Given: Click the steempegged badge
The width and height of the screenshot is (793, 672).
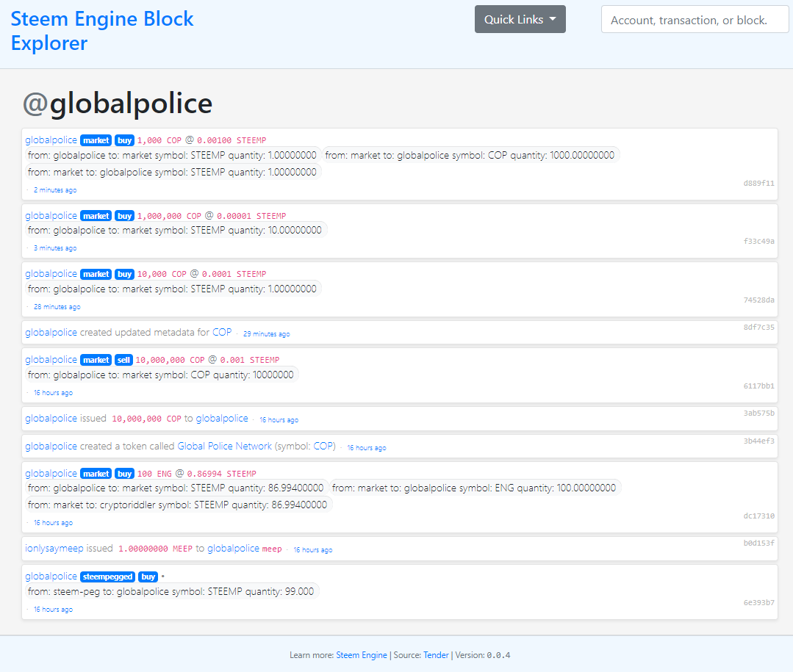Looking at the screenshot, I should (108, 577).
